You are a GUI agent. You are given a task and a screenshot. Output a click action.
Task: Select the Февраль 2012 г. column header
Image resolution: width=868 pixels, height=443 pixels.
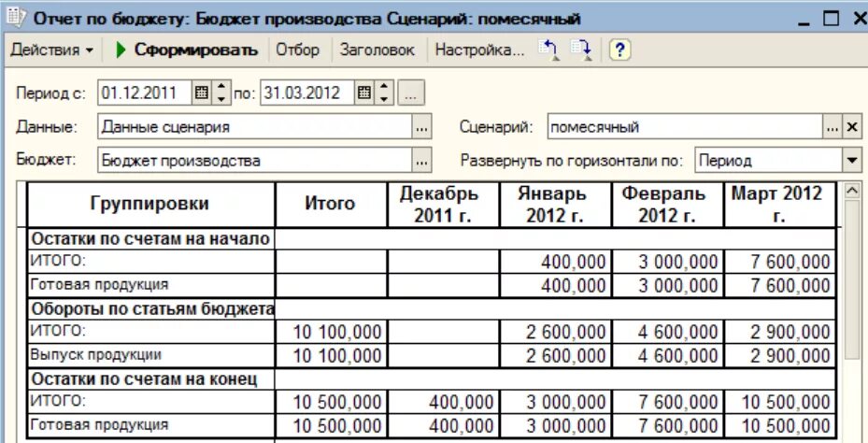[x=667, y=204]
